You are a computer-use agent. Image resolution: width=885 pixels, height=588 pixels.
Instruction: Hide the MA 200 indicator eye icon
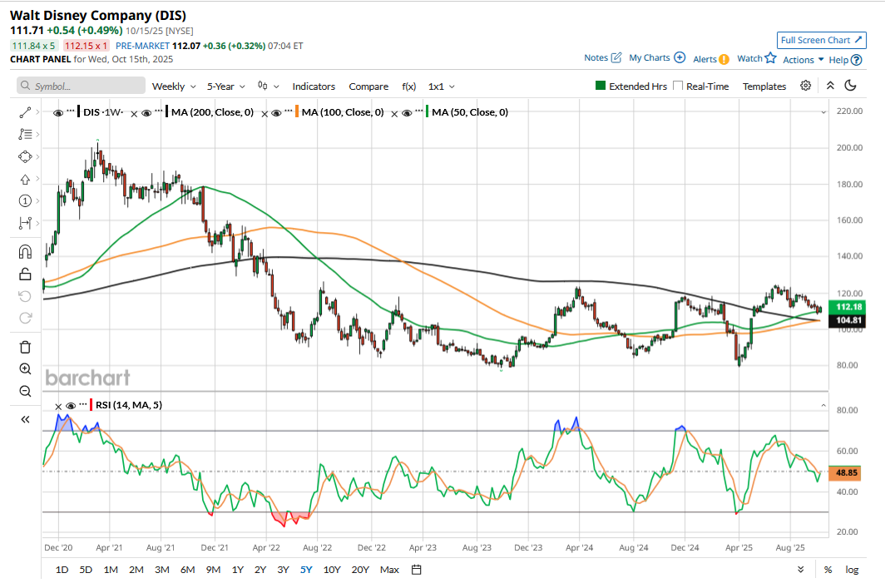146,112
